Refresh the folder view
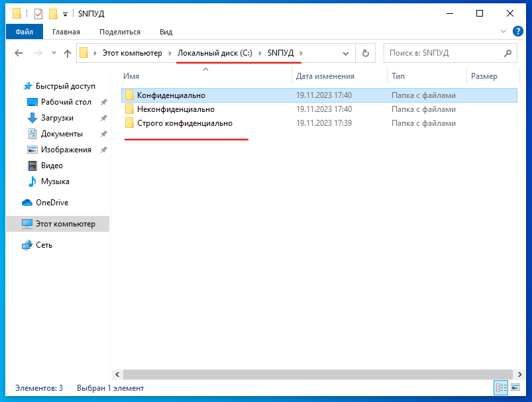This screenshot has height=402, width=532. 366,53
